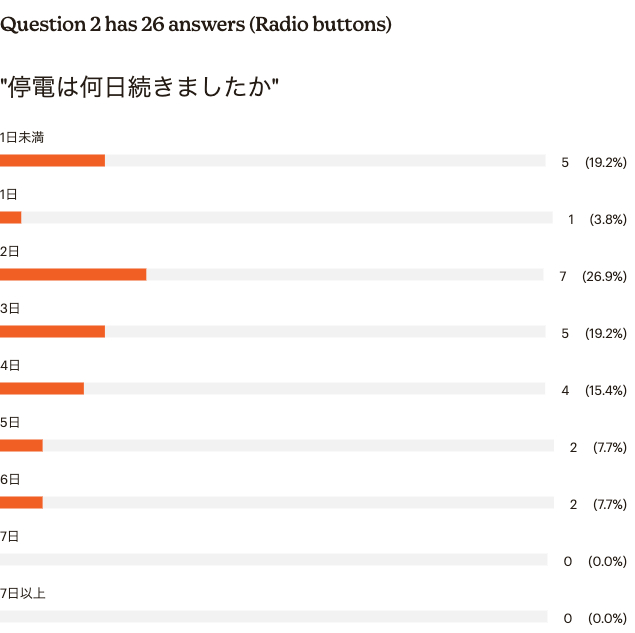Click the orange bar for 6日
Viewport: 635px width, 633px height.
point(21,503)
